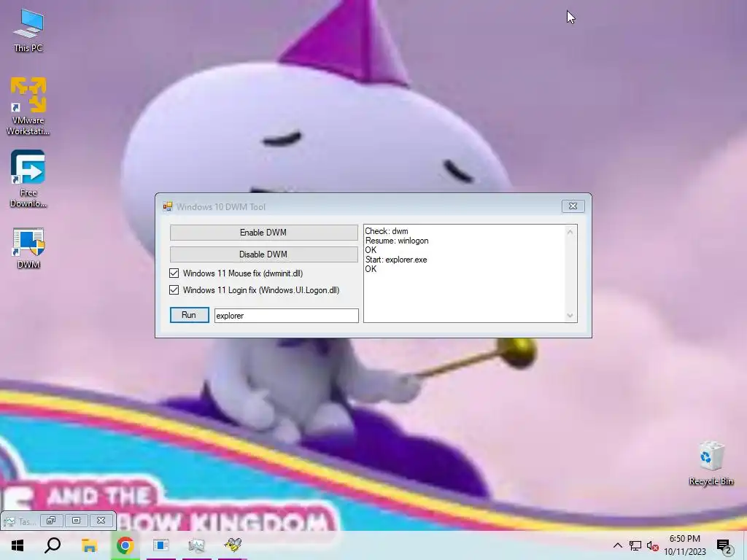Open Free Download Manager desktop shortcut

(28, 179)
